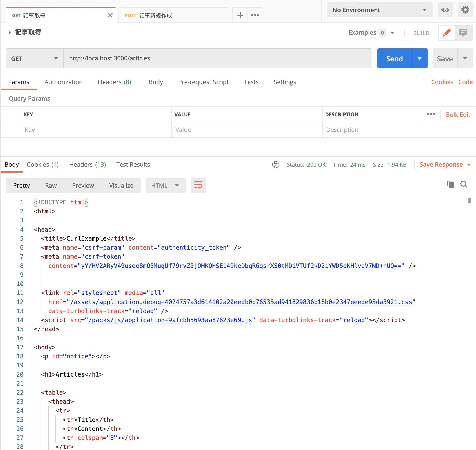
Task: Open the packs/js application js link
Action: coord(170,320)
